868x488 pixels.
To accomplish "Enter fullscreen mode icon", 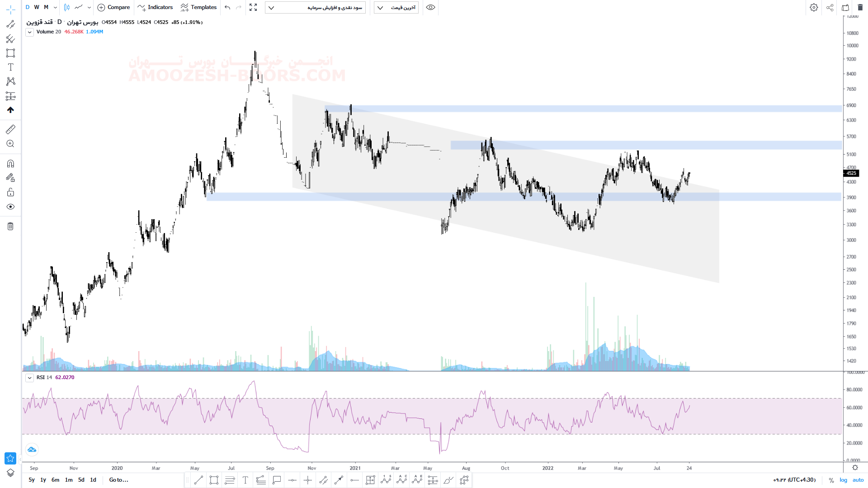I will (253, 7).
